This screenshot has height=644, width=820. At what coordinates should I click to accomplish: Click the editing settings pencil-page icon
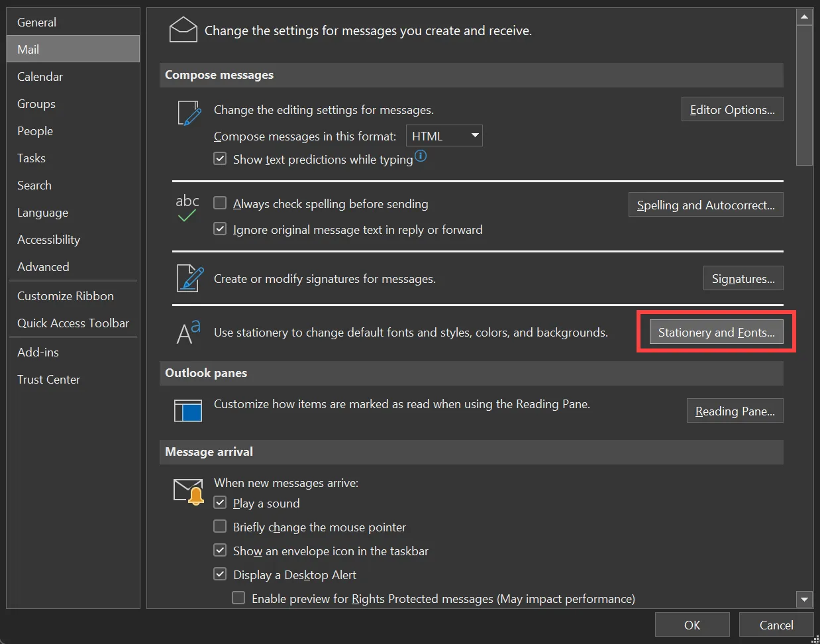click(x=189, y=113)
